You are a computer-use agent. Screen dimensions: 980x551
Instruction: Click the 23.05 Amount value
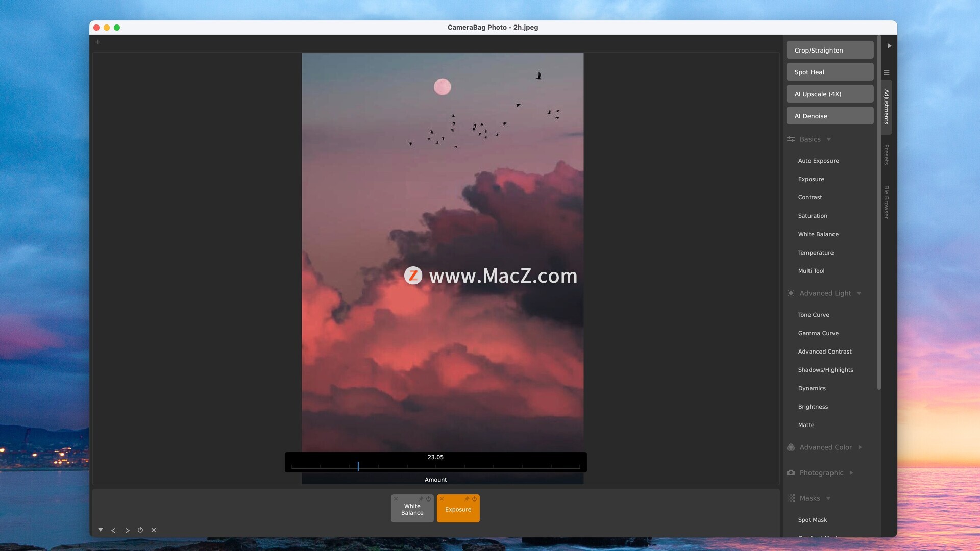point(435,457)
